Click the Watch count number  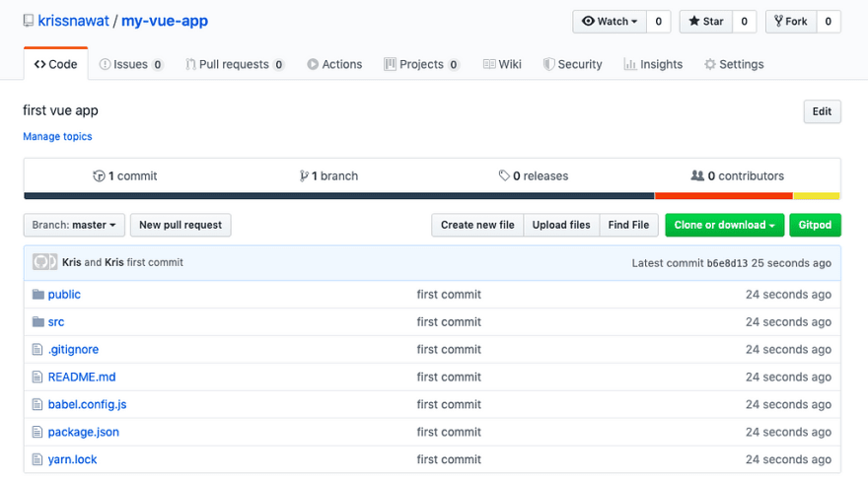[x=658, y=22]
